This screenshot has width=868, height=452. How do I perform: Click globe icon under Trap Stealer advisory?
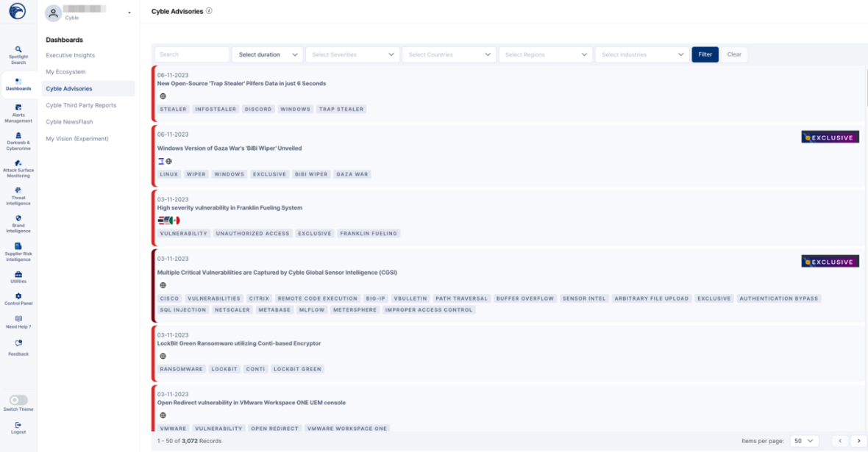tap(163, 96)
